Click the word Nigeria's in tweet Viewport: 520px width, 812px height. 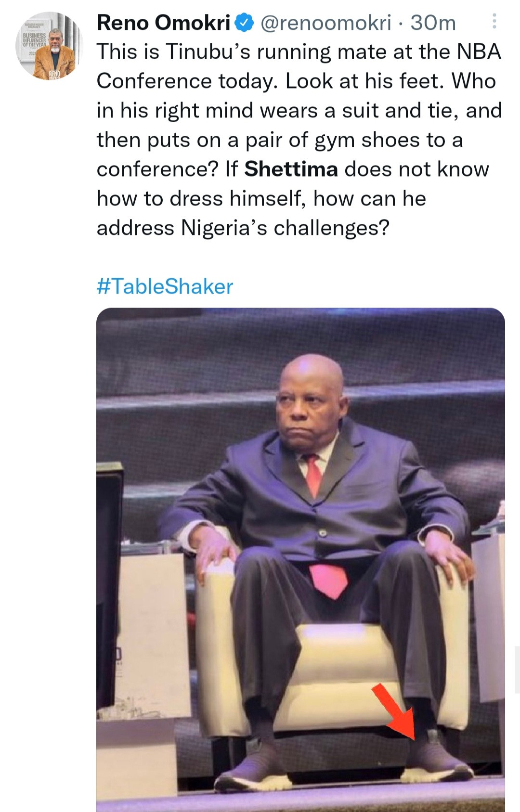point(224,228)
